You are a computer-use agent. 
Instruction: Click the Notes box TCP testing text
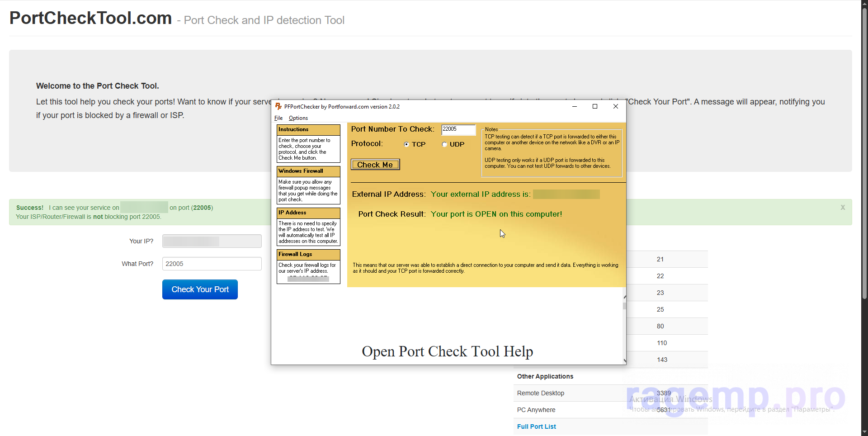click(x=552, y=142)
